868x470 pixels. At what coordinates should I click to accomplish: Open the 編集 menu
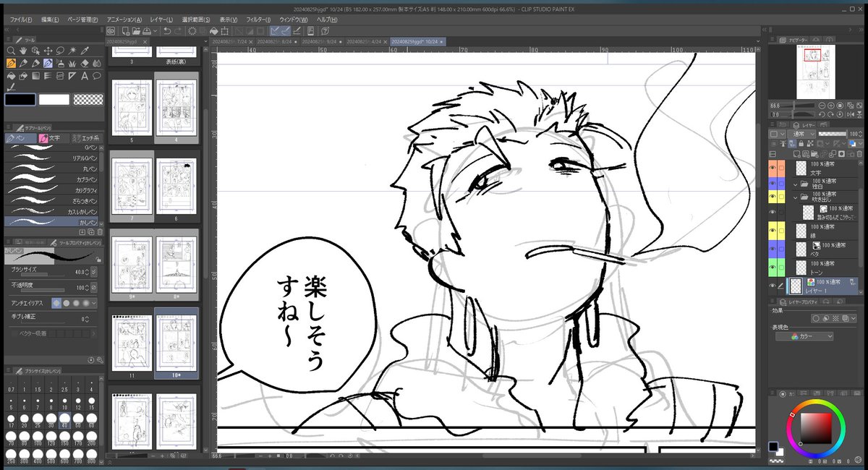tap(51, 19)
